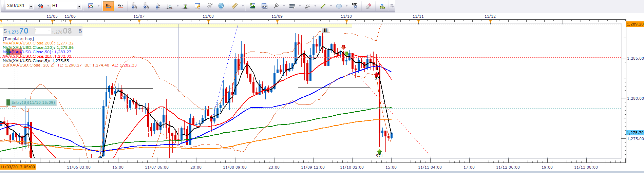
Task: Click the orange 11/03/2017 05:00 date label
Action: pyautogui.click(x=18, y=167)
